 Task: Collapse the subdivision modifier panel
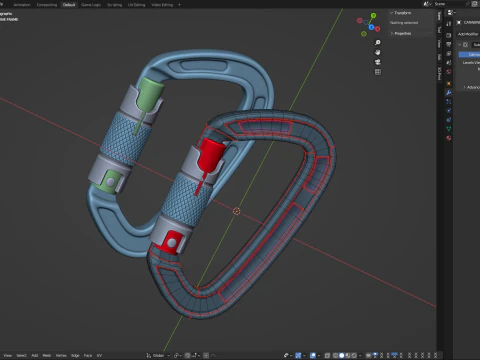click(x=460, y=45)
